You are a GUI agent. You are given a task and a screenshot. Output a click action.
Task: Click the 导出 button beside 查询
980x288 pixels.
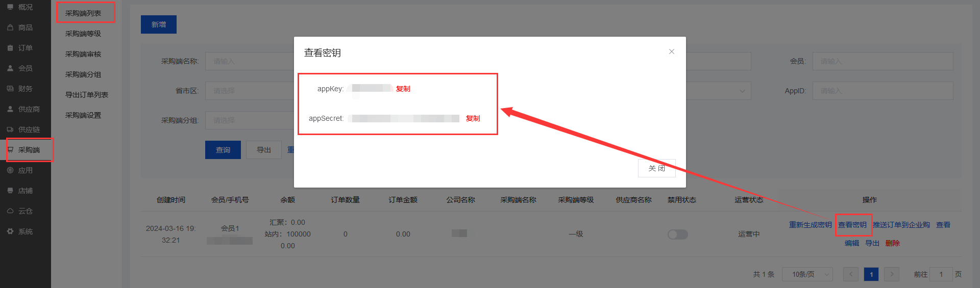[x=264, y=150]
